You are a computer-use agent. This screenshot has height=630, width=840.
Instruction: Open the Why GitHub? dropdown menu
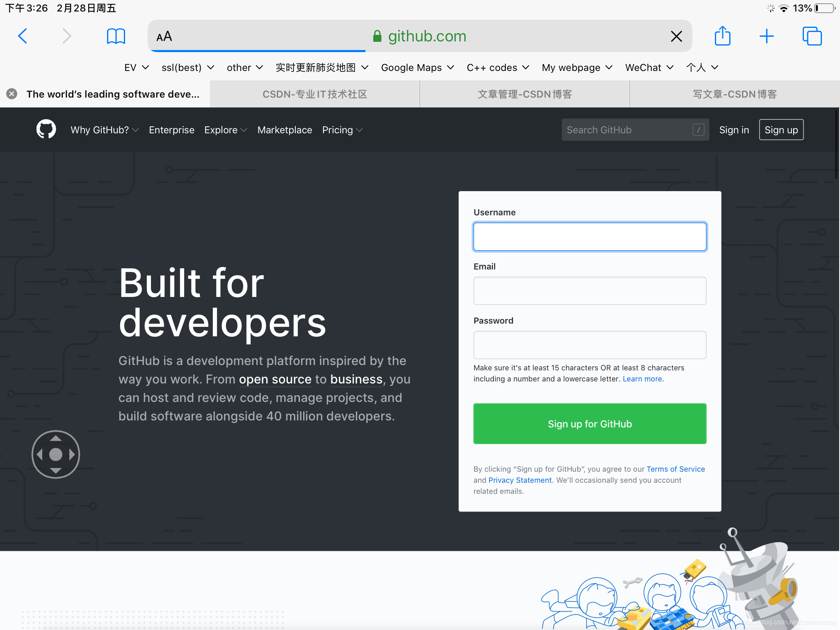105,130
